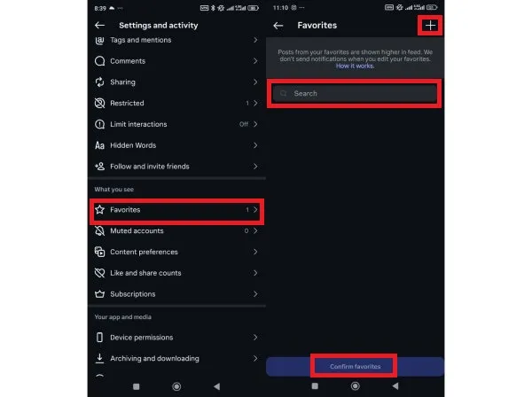Image resolution: width=532 pixels, height=397 pixels.
Task: Go back from Settings and activity
Action: [x=99, y=26]
